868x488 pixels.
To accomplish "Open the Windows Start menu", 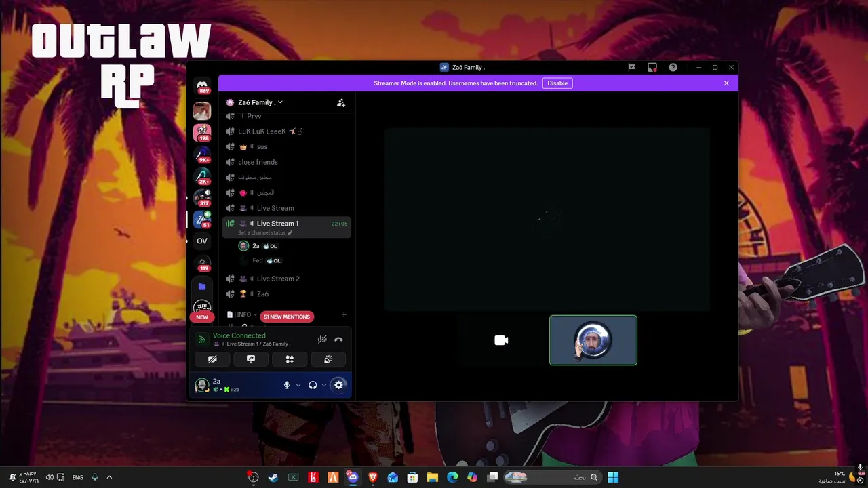I will [613, 477].
